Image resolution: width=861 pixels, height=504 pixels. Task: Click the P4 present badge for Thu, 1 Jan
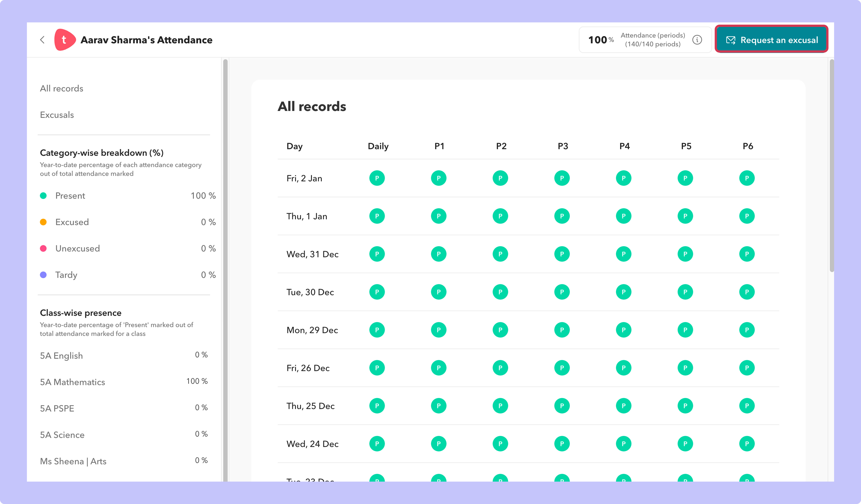[624, 216]
